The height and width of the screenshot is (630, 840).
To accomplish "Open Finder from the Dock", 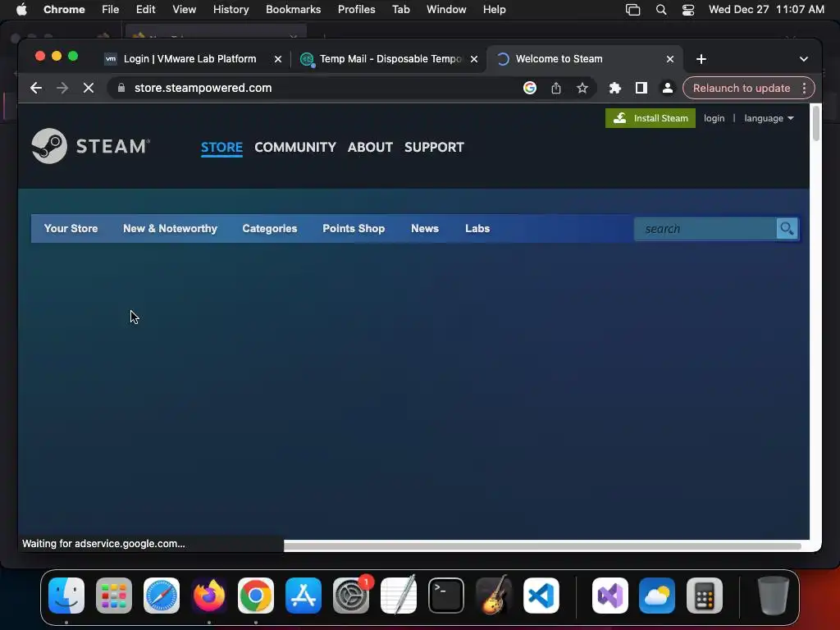I will pyautogui.click(x=66, y=596).
